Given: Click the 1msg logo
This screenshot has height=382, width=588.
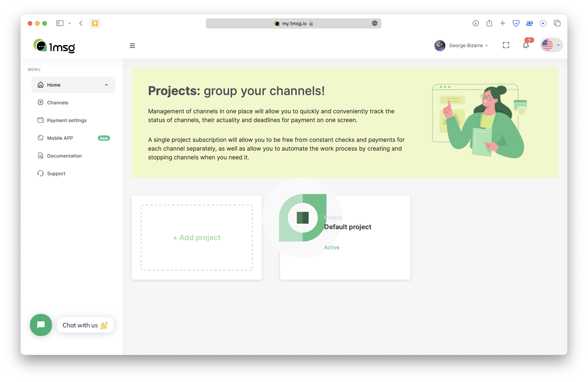Looking at the screenshot, I should coord(54,46).
